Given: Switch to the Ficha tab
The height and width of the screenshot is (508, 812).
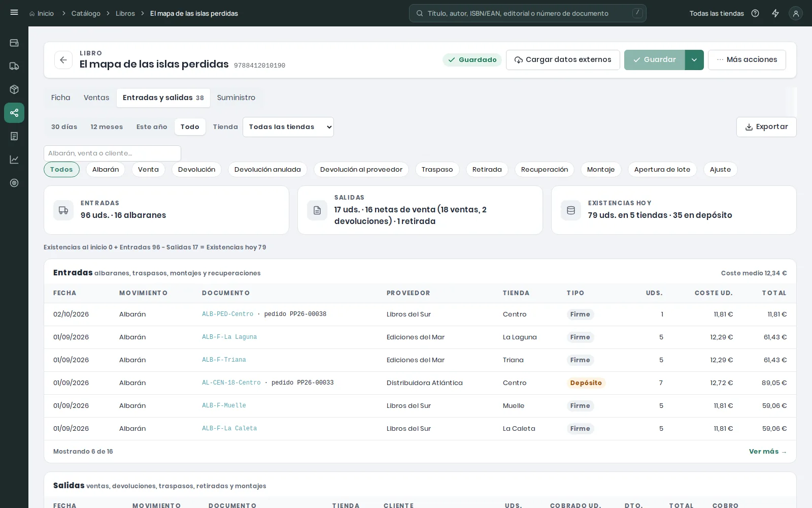Looking at the screenshot, I should click(x=61, y=98).
